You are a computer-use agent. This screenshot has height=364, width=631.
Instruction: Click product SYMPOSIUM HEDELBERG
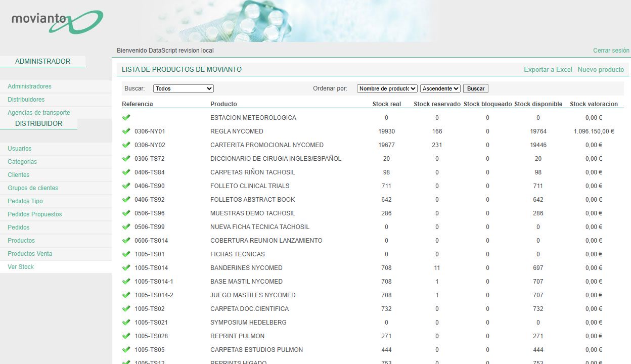(x=248, y=323)
